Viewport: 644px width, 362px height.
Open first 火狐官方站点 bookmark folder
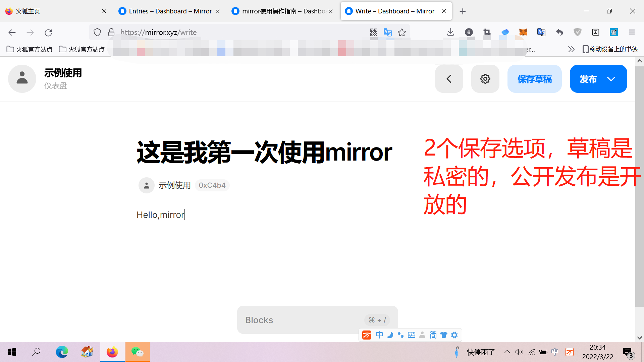[x=30, y=49]
